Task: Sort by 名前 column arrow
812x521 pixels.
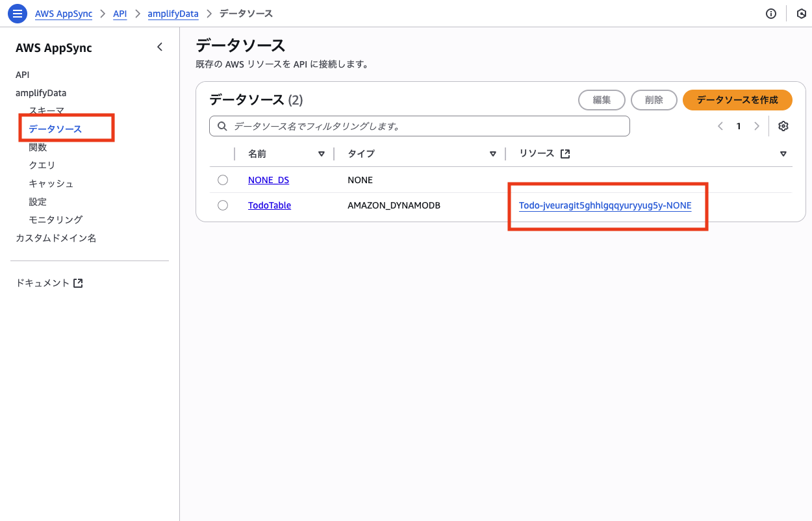Action: pyautogui.click(x=321, y=154)
